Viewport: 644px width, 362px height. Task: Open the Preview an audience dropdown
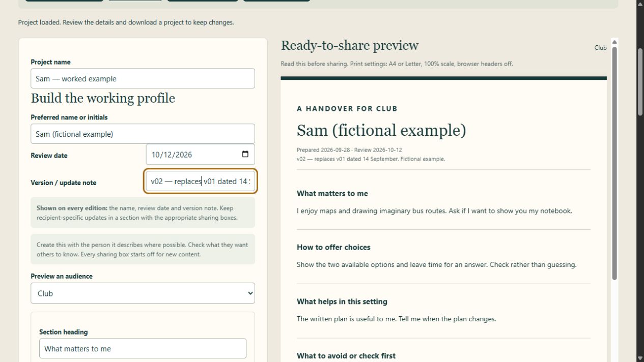click(143, 293)
